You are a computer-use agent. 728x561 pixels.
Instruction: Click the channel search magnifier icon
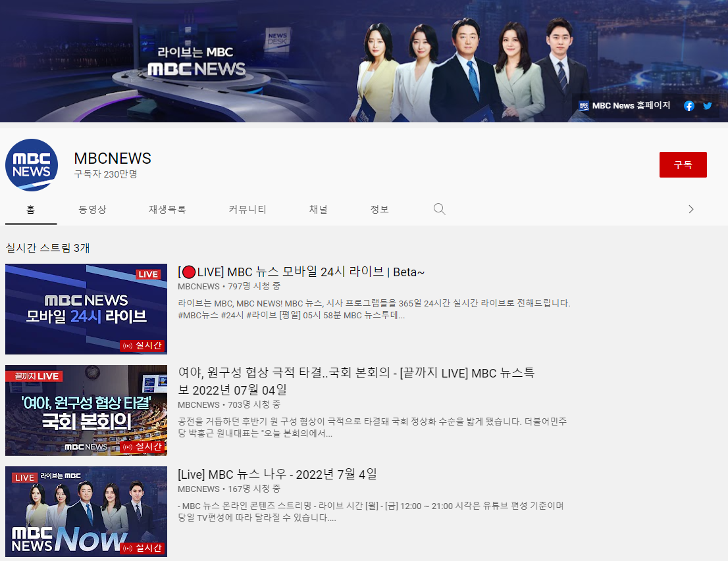(440, 209)
